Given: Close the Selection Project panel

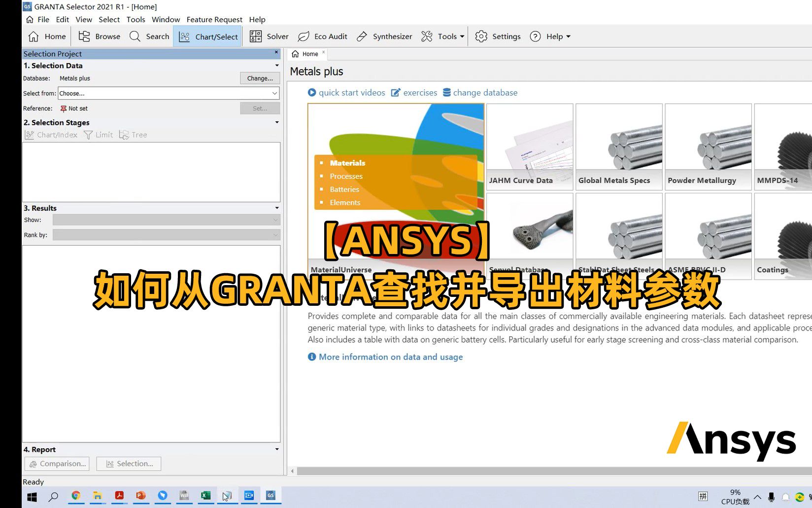Looking at the screenshot, I should coord(276,52).
